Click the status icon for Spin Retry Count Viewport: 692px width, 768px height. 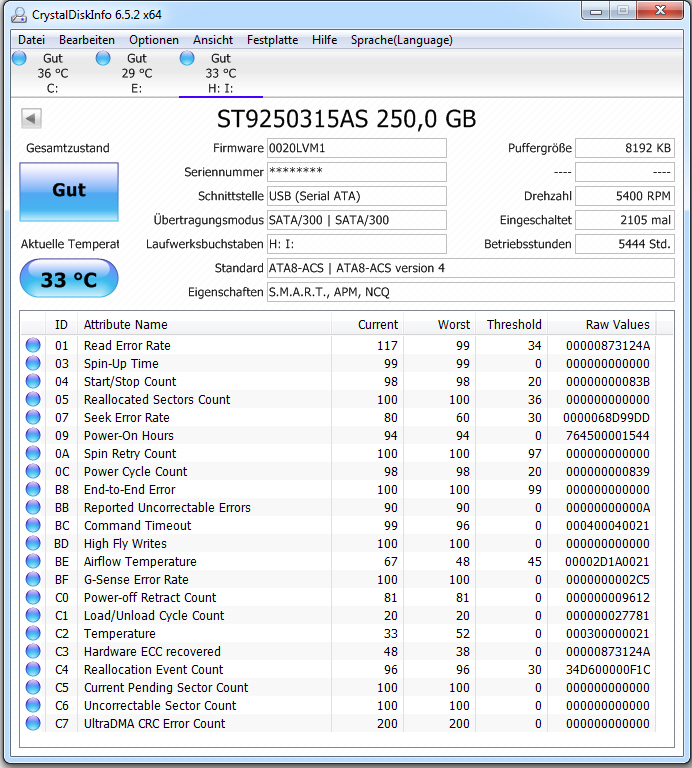[33, 454]
